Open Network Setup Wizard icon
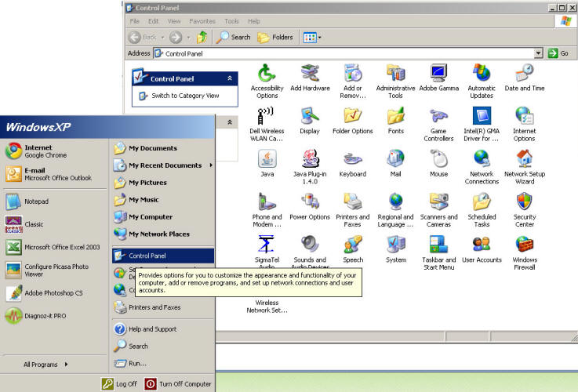The width and height of the screenshot is (578, 392). (x=525, y=159)
